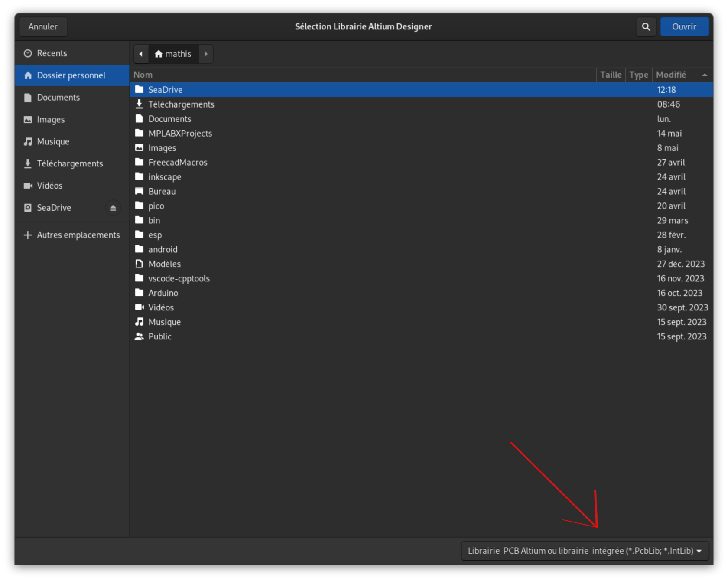Click the vscode-cpptools folder icon
728x581 pixels.
139,278
